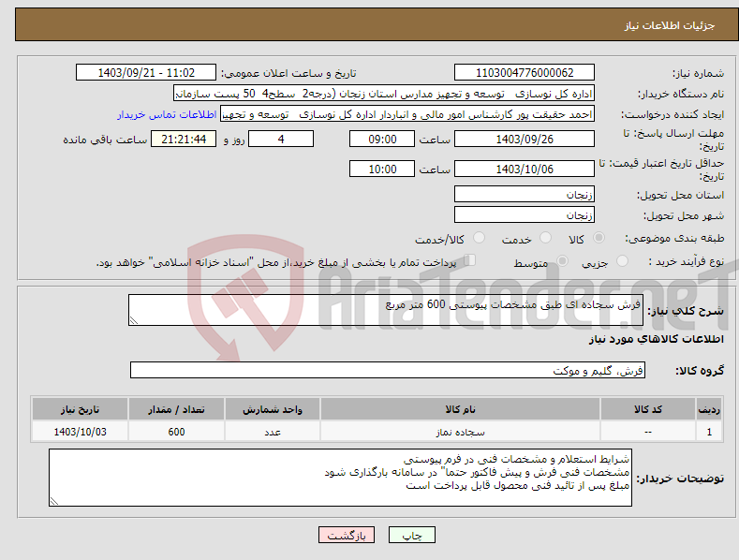Click the جزئیات اطلاعات نیاز page header
This screenshot has height=560, width=739.
pyautogui.click(x=670, y=25)
